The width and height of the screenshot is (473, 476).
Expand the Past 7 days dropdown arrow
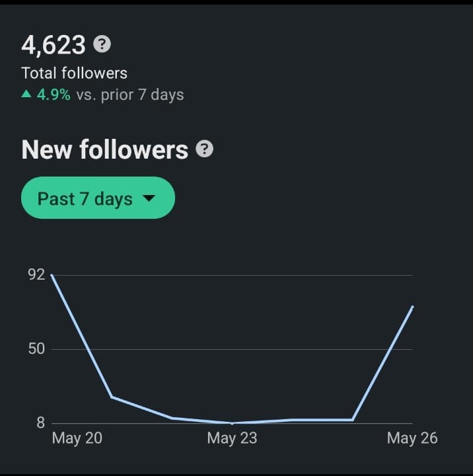tap(149, 198)
